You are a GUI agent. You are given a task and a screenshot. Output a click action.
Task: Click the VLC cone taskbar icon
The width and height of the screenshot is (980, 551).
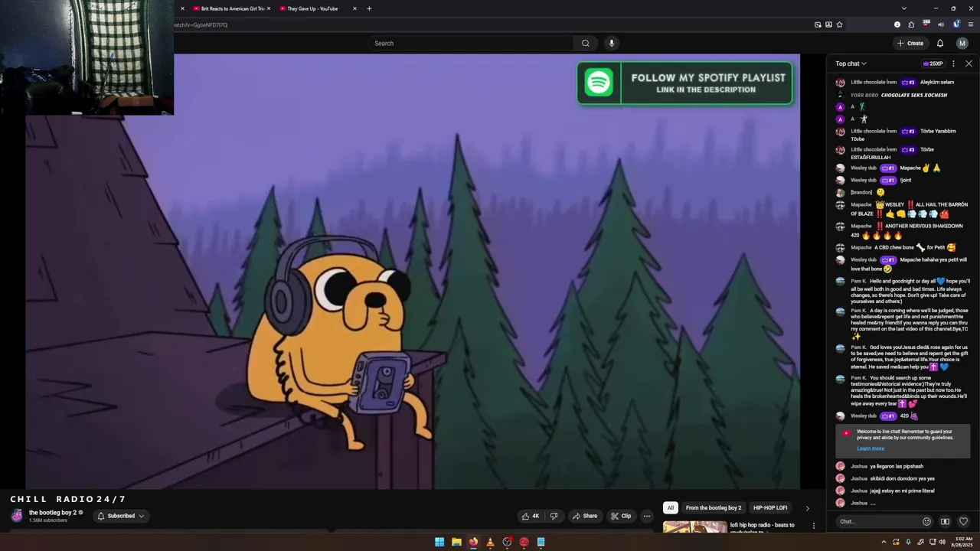490,542
